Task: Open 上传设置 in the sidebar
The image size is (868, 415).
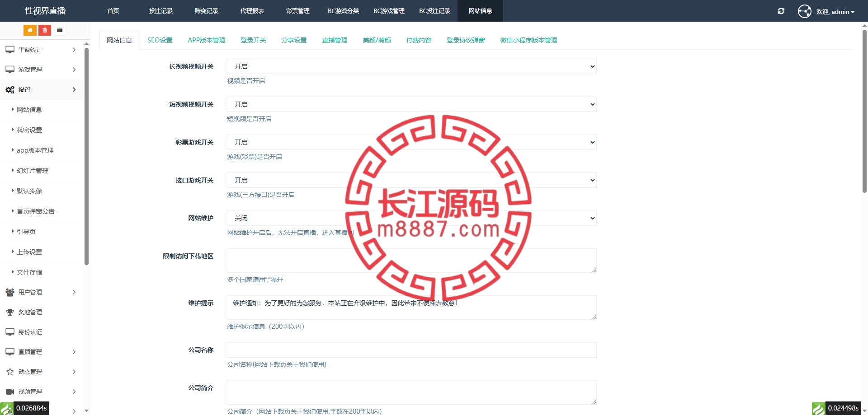Action: [x=29, y=252]
